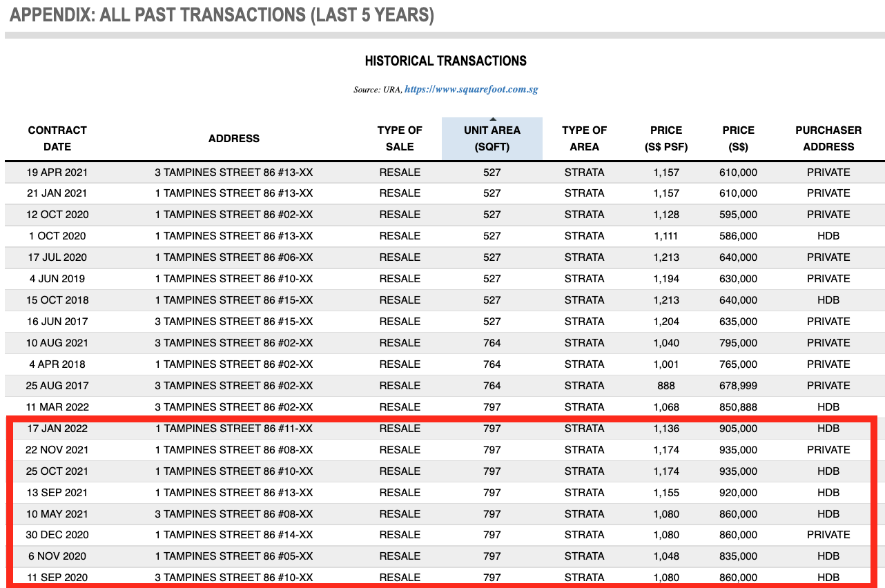Click the '4 APR 2018' contract date cell

click(57, 364)
